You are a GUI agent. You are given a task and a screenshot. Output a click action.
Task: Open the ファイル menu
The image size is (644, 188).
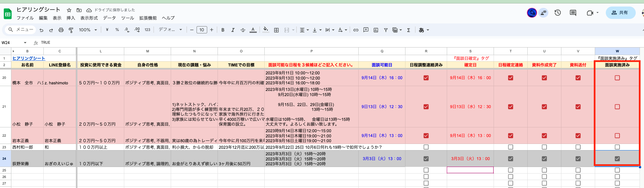coord(25,18)
